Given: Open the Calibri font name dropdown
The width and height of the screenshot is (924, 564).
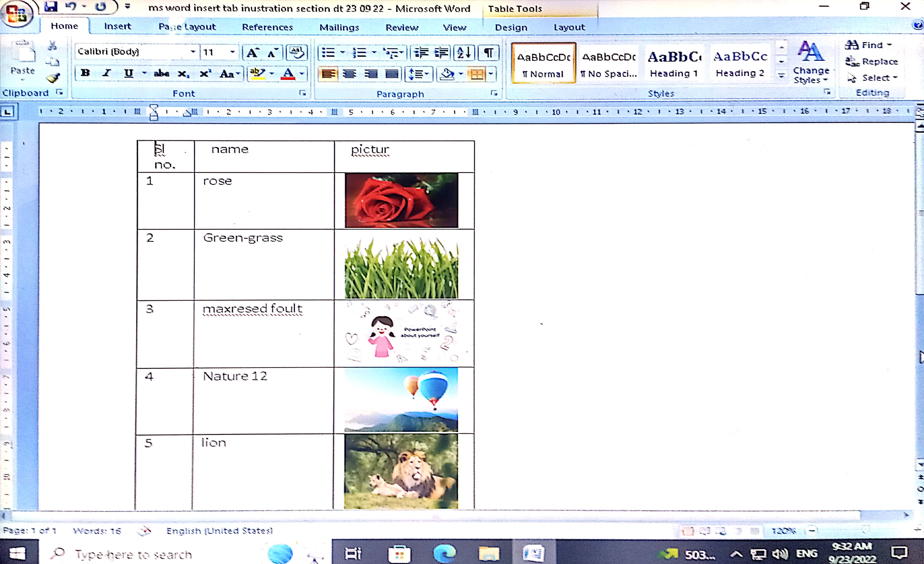Looking at the screenshot, I should (x=193, y=52).
